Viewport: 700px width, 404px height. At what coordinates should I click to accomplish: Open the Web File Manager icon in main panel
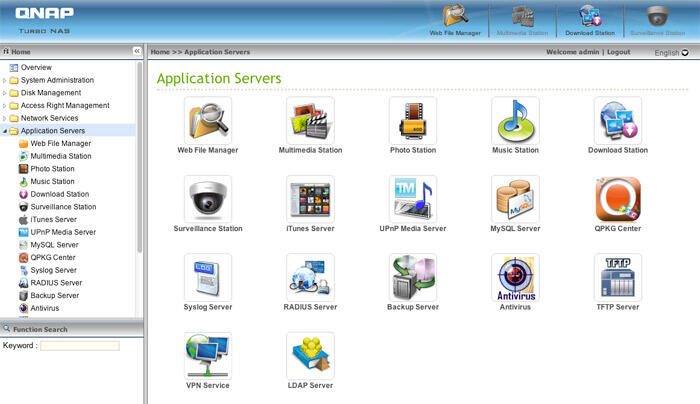(x=207, y=120)
